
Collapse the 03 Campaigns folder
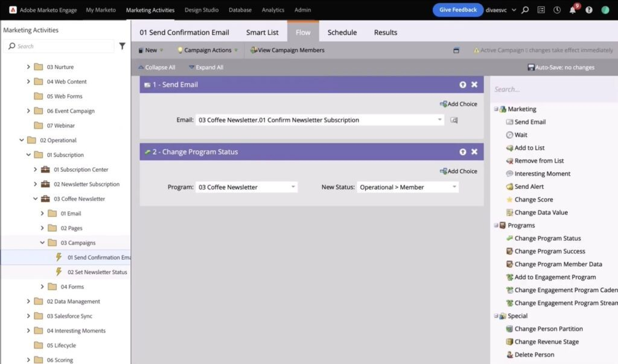(x=42, y=243)
